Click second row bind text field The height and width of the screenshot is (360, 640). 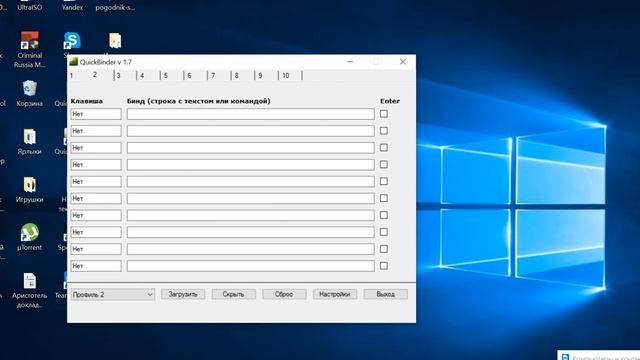(251, 131)
